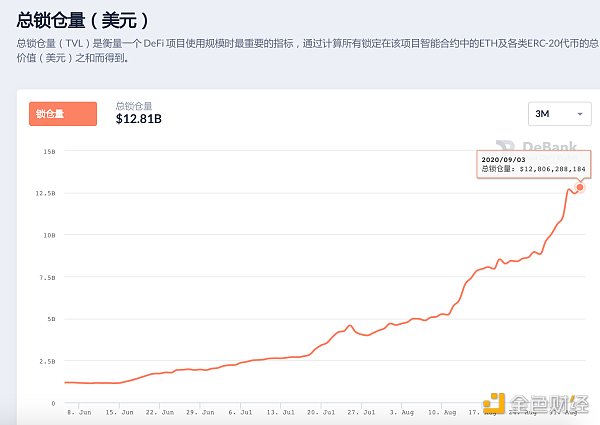
Task: Click the 12.5B y-axis label
Action: (47, 193)
